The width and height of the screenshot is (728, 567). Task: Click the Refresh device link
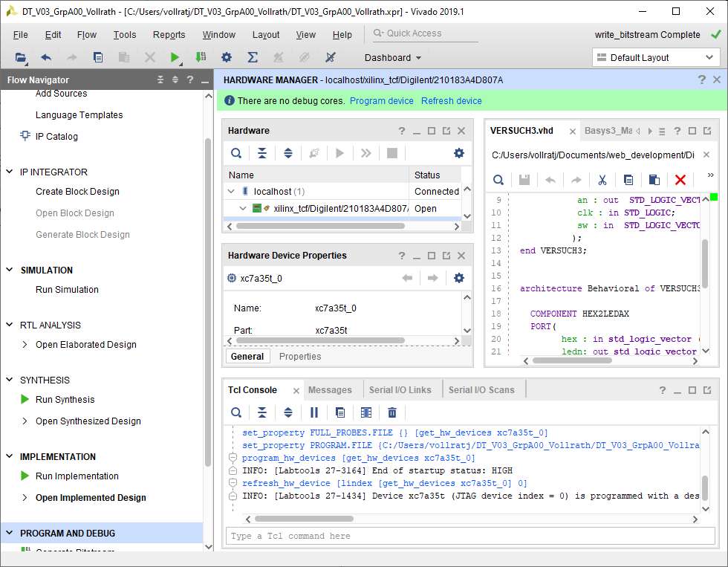point(451,101)
